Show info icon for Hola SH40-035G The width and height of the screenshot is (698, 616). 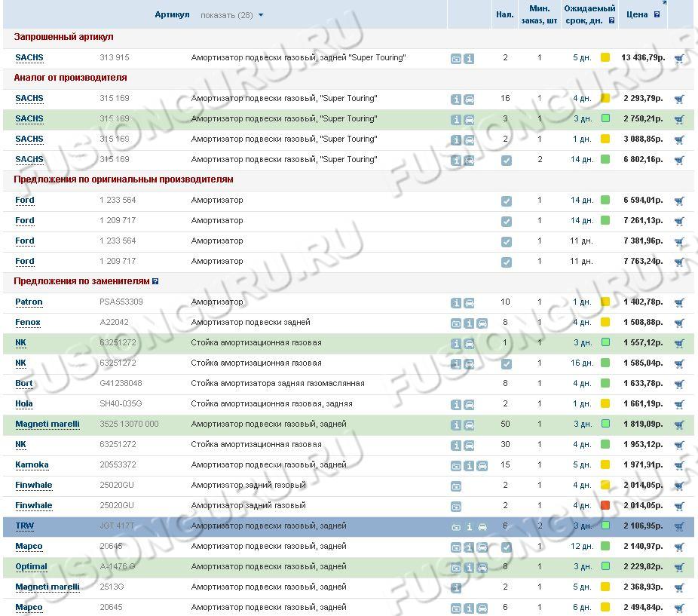(456, 405)
